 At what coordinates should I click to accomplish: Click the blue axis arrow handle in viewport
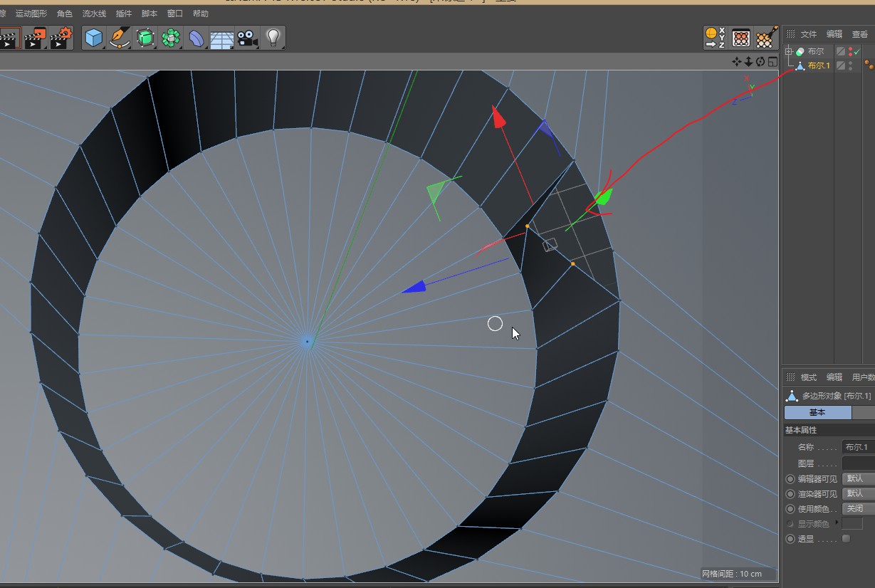click(x=414, y=287)
